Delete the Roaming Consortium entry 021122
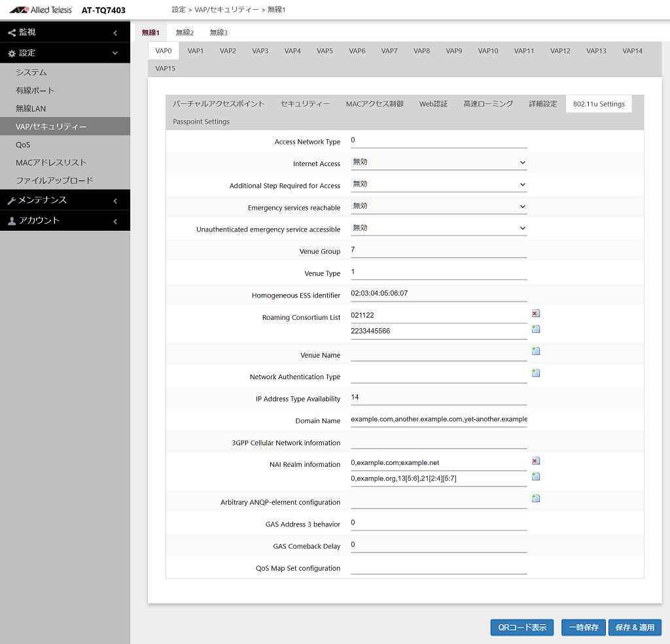The image size is (670, 644). [x=535, y=313]
